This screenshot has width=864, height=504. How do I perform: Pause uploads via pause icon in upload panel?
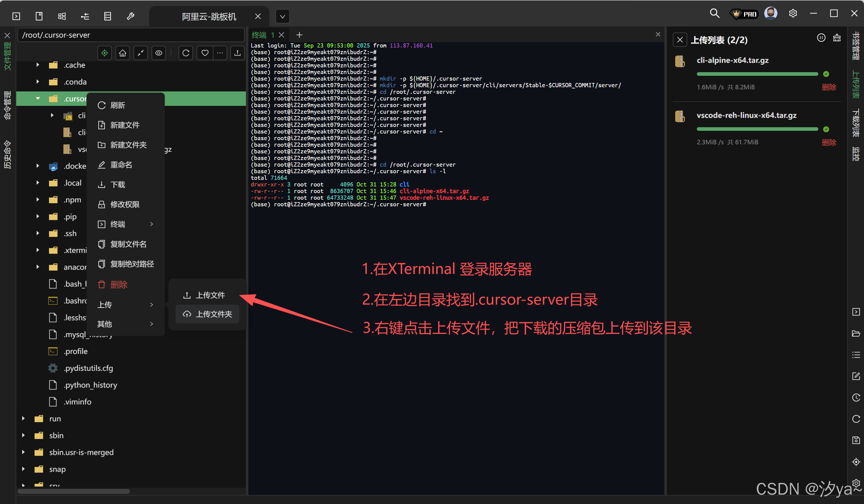tap(821, 38)
